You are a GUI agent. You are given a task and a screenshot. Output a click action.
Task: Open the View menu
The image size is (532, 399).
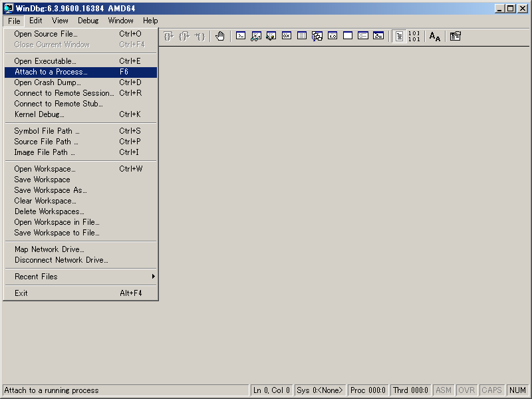tap(60, 21)
